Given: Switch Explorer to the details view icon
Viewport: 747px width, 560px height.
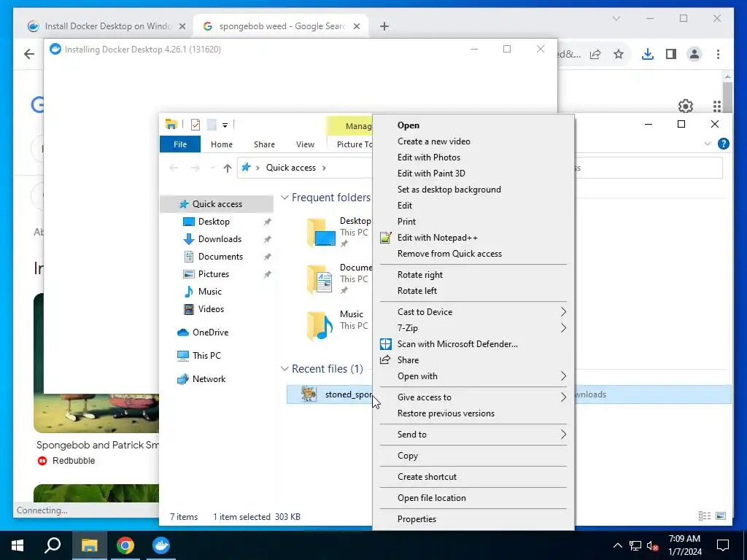Looking at the screenshot, I should pyautogui.click(x=705, y=516).
